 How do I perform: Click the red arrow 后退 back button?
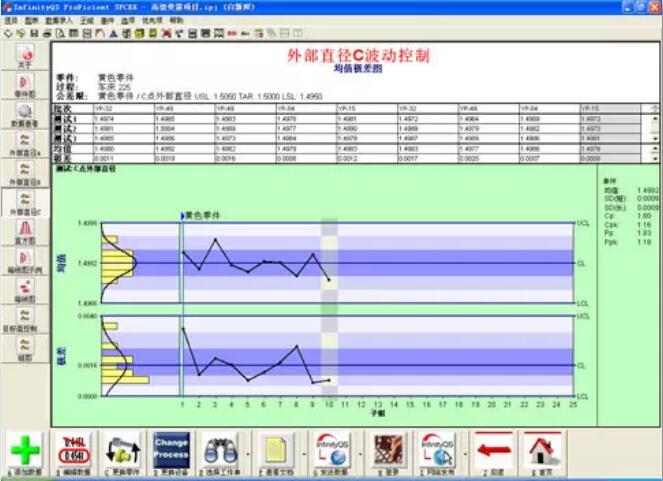(x=493, y=454)
